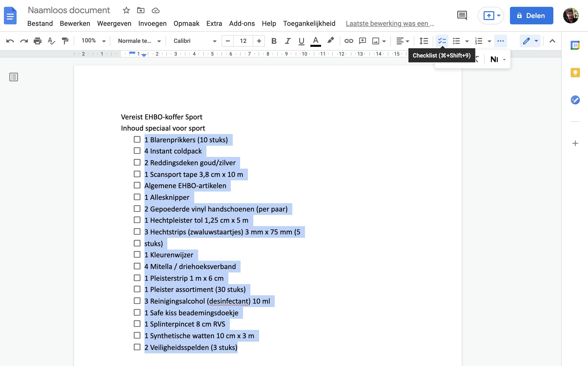Star the Naamloos document
Image resolution: width=588 pixels, height=366 pixels.
(126, 10)
